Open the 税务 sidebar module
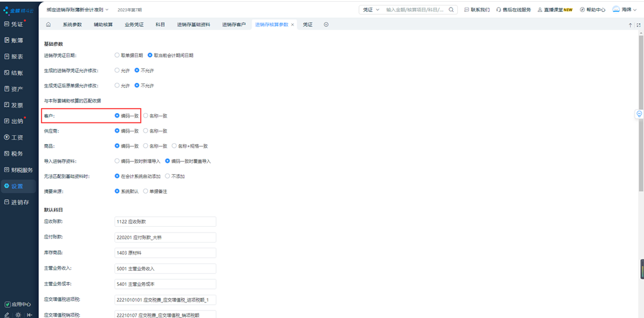The height and width of the screenshot is (318, 644). (x=14, y=154)
